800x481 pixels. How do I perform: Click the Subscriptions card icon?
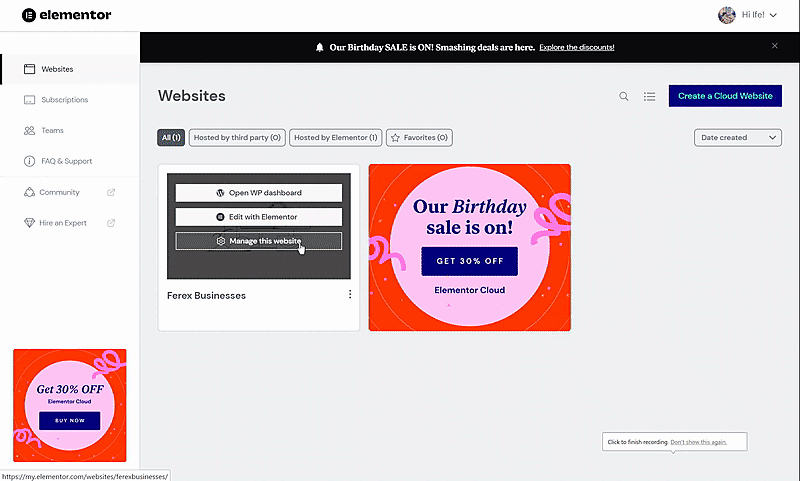coord(30,99)
